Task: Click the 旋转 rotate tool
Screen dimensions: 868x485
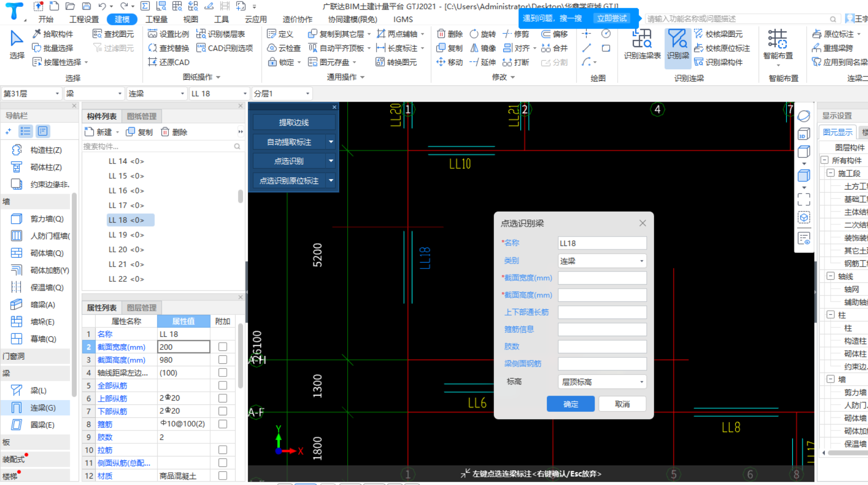Action: [483, 34]
